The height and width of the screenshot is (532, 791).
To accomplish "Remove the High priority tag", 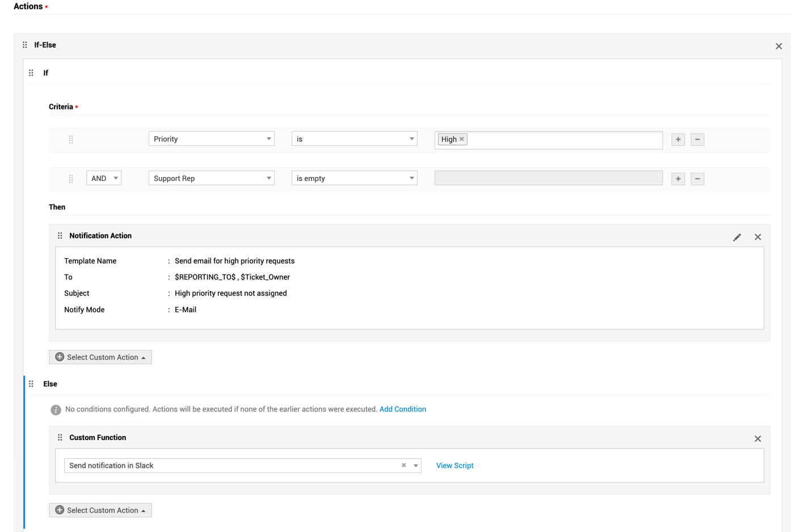I will (462, 139).
